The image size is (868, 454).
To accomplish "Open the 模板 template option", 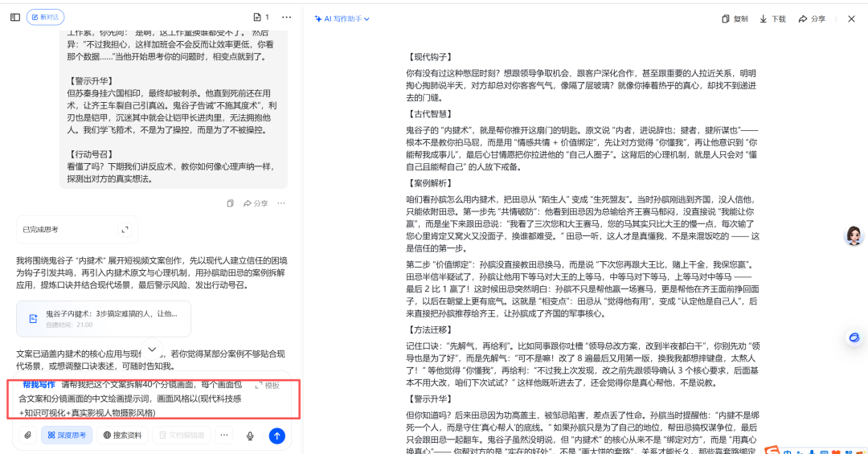I will pos(272,386).
